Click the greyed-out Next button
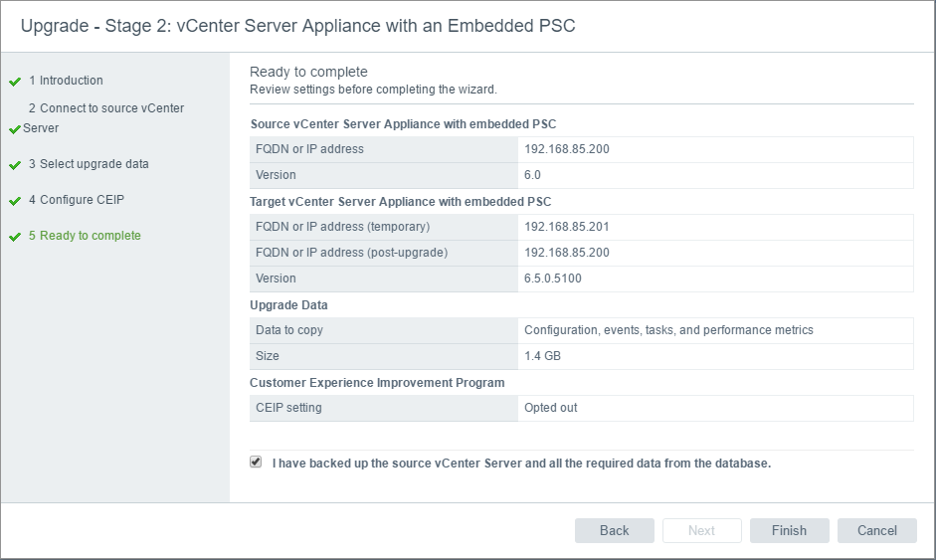 (701, 530)
